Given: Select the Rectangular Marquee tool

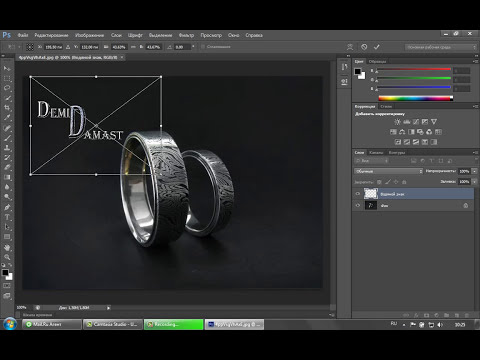Looking at the screenshot, I should (7, 78).
